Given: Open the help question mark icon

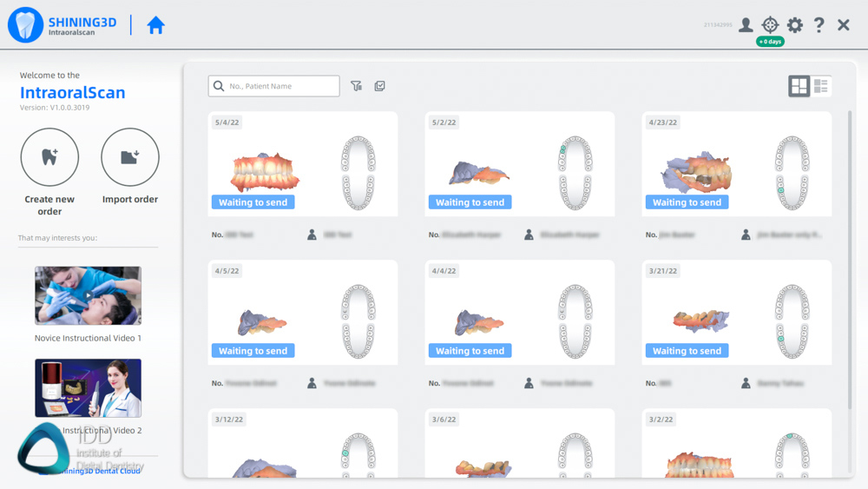Looking at the screenshot, I should click(x=819, y=25).
